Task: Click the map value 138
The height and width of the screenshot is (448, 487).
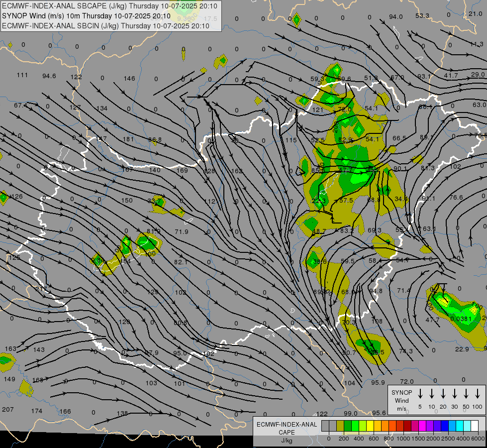Action: [x=122, y=413]
